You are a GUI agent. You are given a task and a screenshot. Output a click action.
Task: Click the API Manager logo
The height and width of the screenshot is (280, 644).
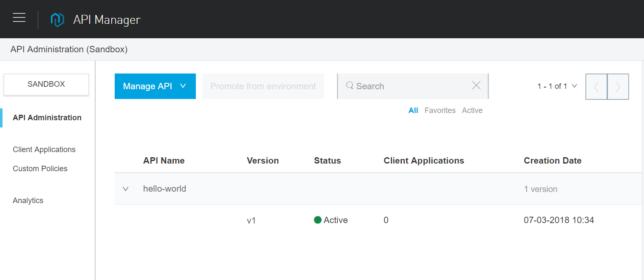coord(58,19)
